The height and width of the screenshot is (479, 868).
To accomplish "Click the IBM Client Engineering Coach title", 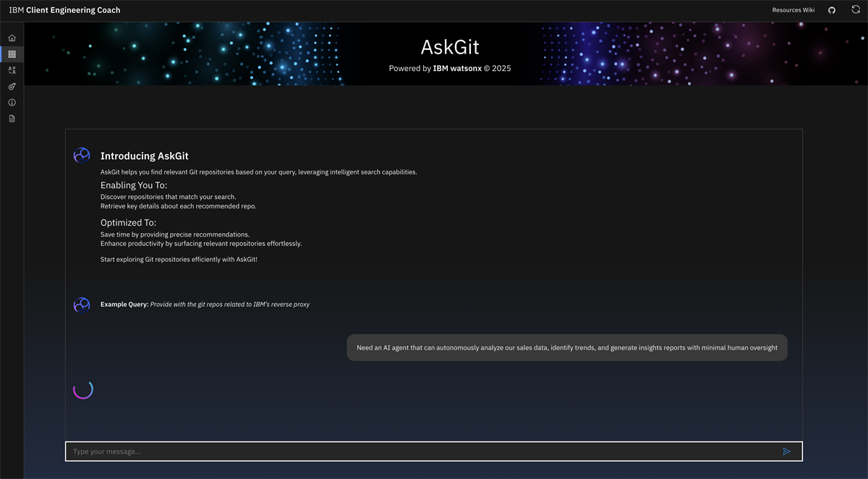I will pyautogui.click(x=64, y=10).
